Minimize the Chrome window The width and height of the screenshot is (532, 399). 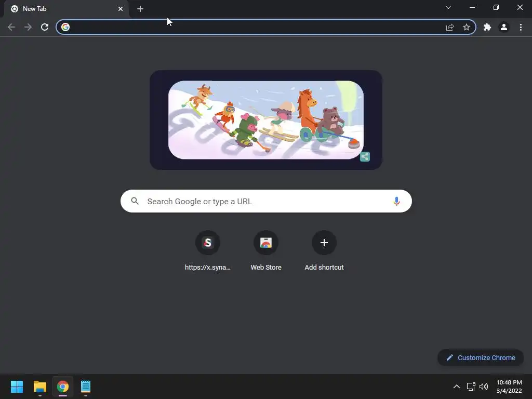coord(472,7)
